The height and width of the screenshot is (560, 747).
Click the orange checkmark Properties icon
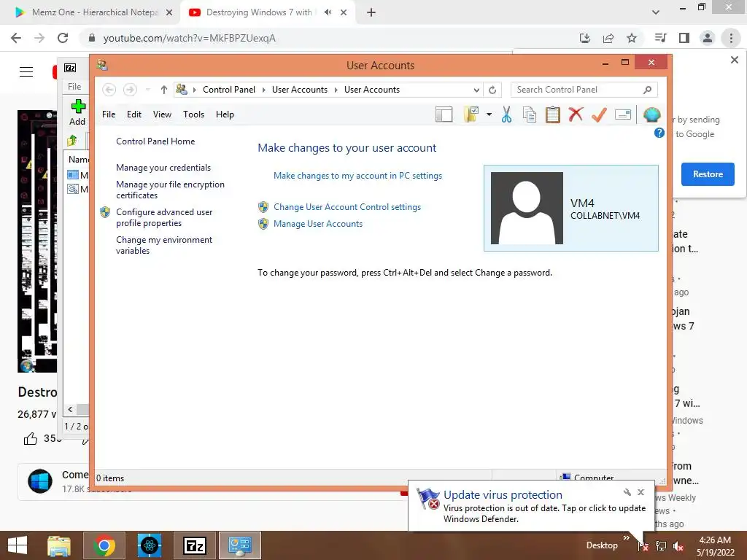click(599, 114)
